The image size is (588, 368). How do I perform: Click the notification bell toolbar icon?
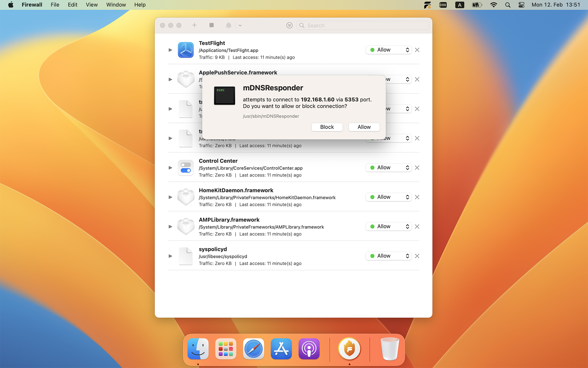point(229,25)
